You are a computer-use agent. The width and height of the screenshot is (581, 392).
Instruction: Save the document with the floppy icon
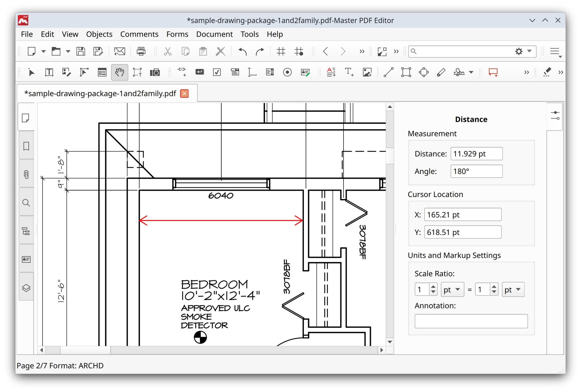coord(81,52)
